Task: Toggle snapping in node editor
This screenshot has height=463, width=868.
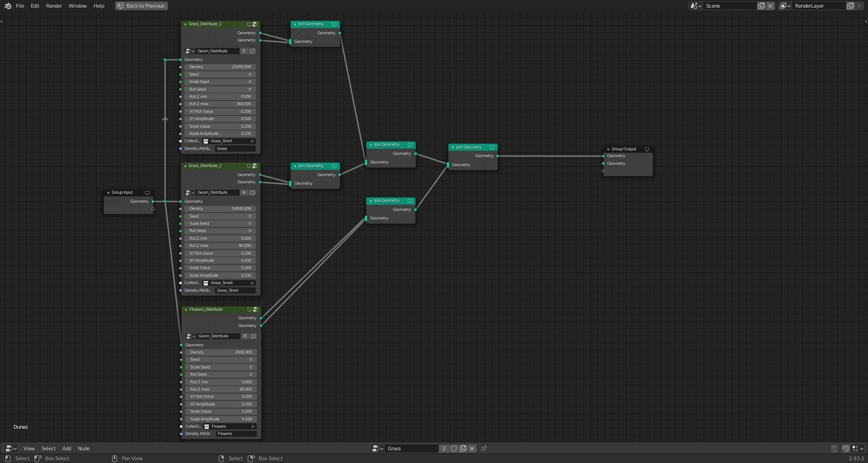Action: pyautogui.click(x=845, y=449)
